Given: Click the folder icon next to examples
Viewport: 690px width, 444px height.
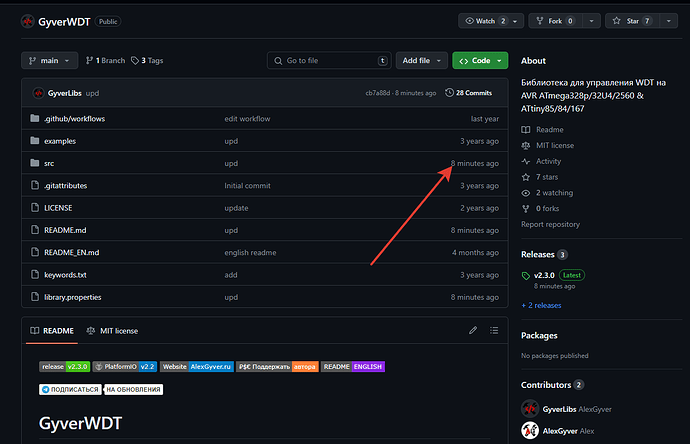Looking at the screenshot, I should pos(35,141).
